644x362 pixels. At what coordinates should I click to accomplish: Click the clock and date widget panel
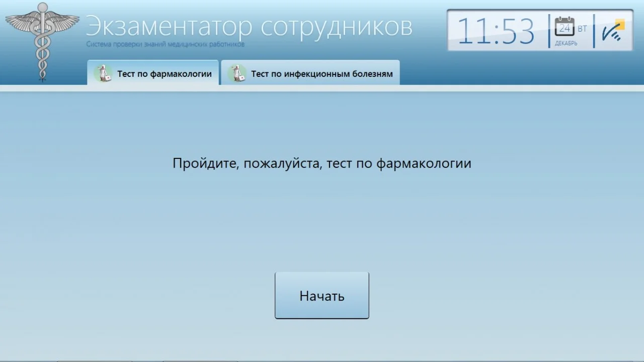[539, 29]
